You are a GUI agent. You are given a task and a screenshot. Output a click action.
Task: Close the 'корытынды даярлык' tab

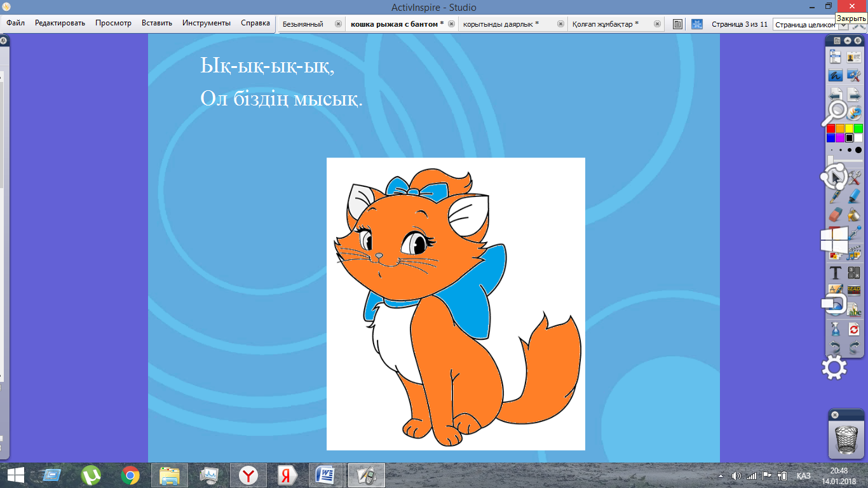[x=560, y=24]
